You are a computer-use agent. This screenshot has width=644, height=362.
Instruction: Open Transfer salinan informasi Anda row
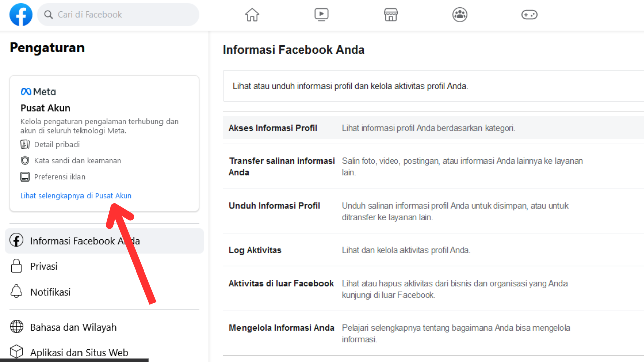tap(433, 166)
